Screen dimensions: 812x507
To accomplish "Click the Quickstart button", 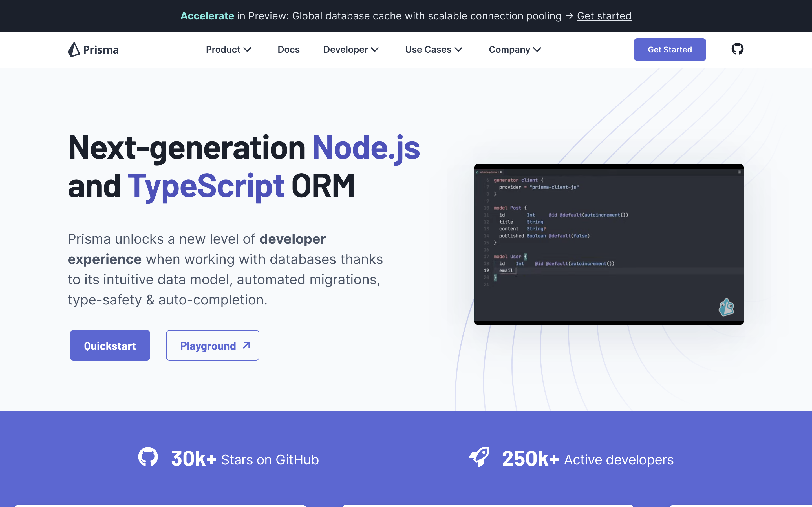I will click(110, 345).
